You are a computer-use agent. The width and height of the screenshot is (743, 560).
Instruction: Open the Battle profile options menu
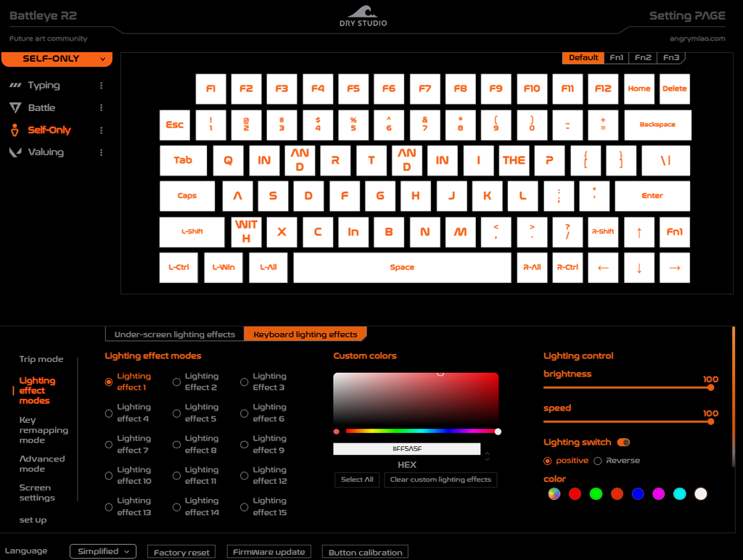[x=101, y=107]
